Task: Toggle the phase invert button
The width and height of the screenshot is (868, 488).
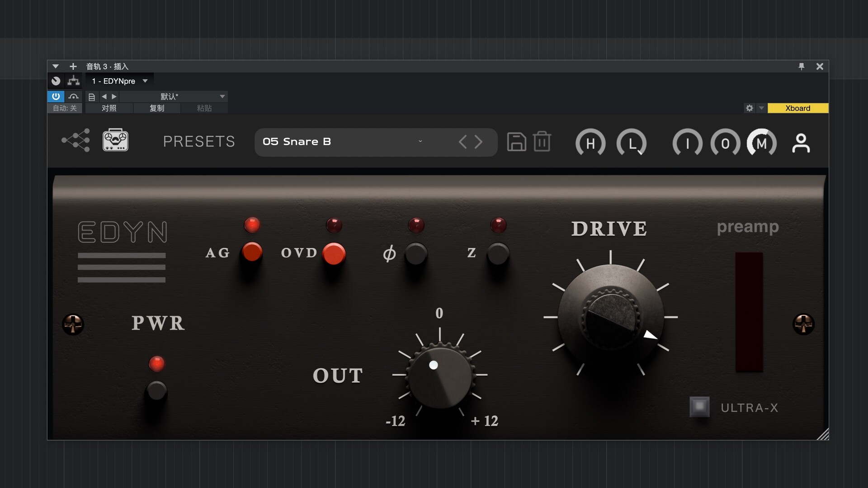Action: pos(416,253)
